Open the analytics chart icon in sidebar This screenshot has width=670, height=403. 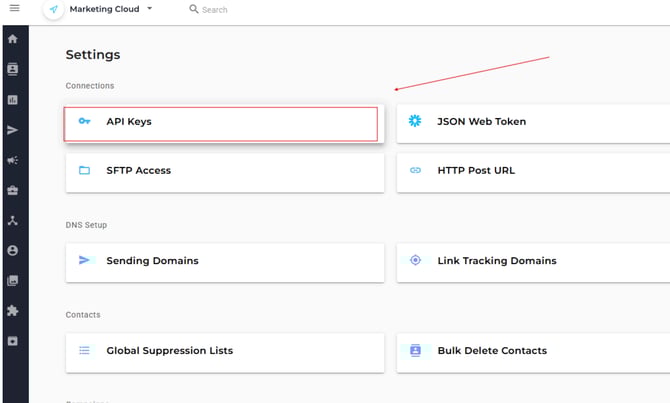click(13, 100)
